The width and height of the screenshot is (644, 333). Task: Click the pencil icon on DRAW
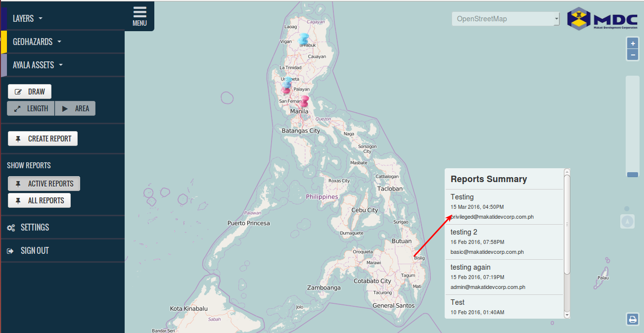pos(18,92)
